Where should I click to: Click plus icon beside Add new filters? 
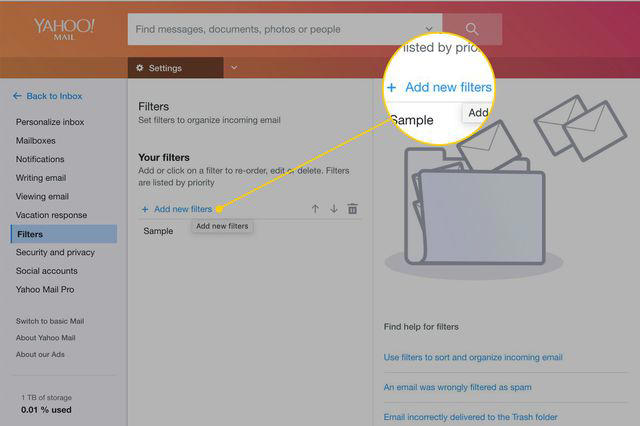coord(144,209)
